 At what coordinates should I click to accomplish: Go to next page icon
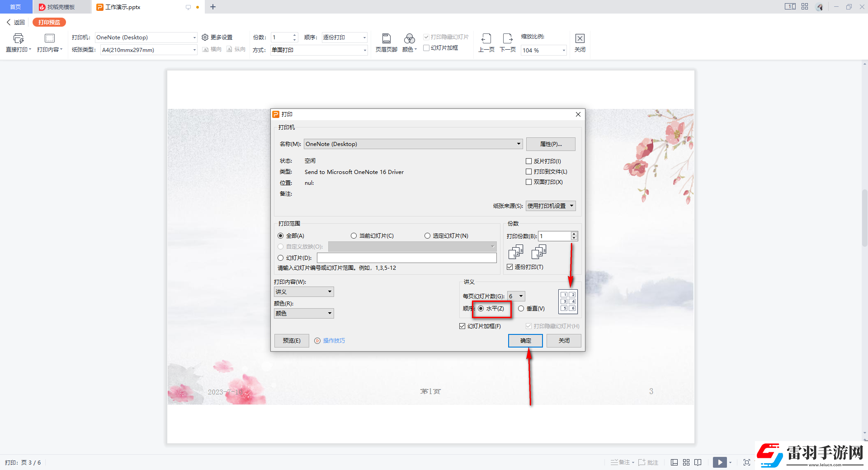pos(508,38)
